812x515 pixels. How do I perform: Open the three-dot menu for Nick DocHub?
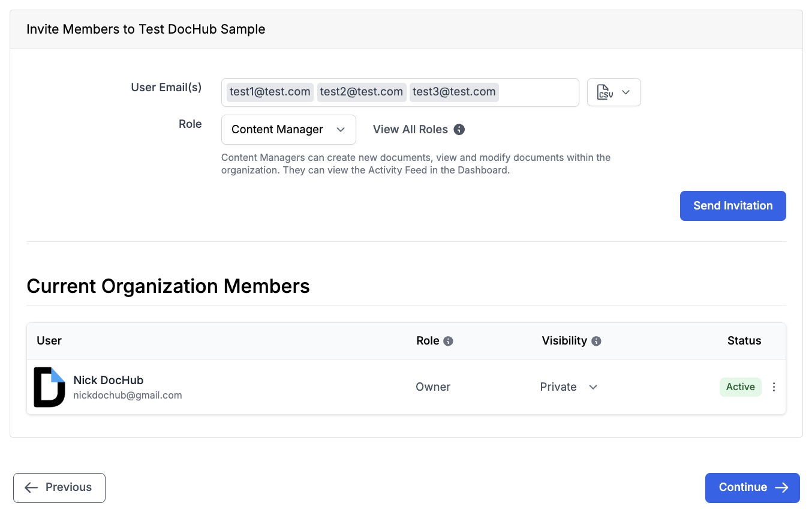coord(774,387)
